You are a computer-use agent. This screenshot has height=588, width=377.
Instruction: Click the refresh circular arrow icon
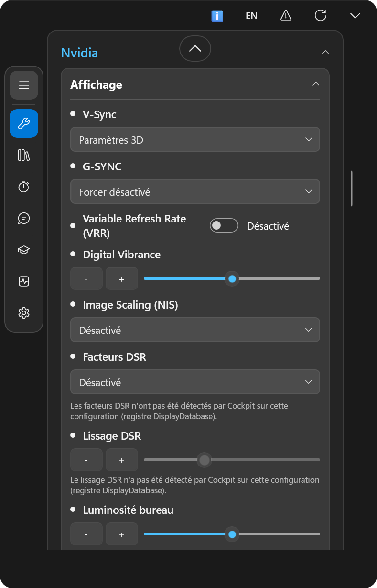pyautogui.click(x=321, y=15)
